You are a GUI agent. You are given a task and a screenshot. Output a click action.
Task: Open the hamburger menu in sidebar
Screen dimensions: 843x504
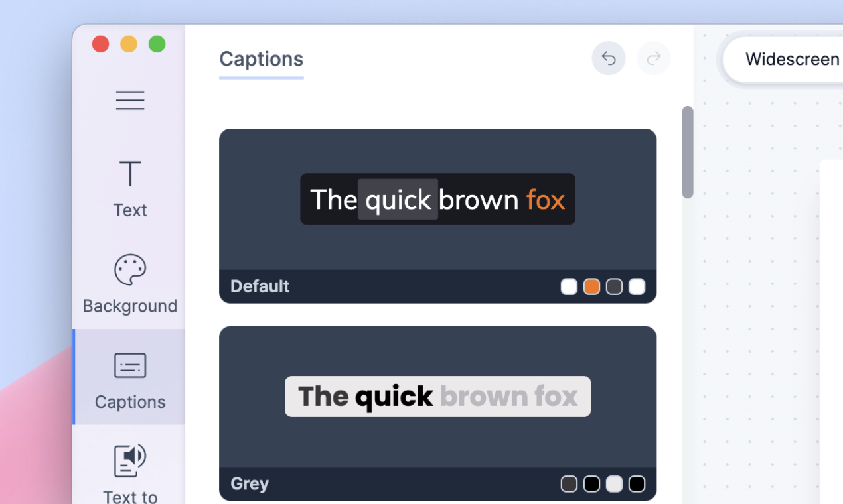tap(130, 100)
